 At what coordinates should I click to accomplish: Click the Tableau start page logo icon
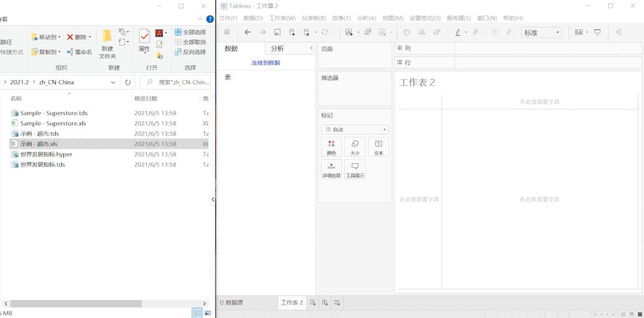(227, 32)
